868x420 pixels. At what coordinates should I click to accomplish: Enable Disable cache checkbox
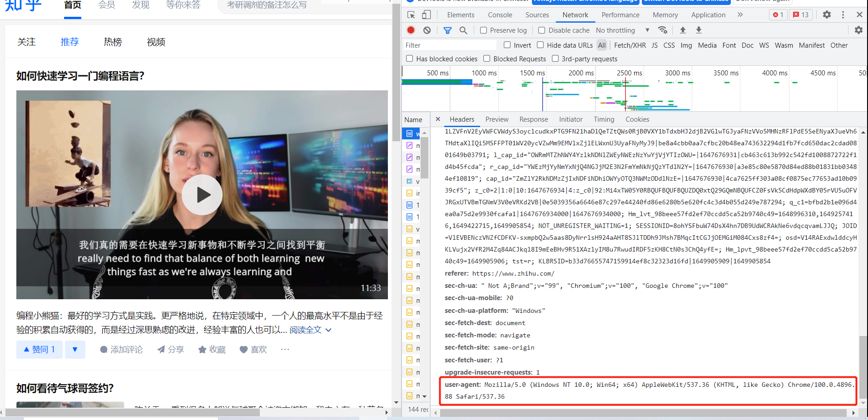(x=541, y=30)
